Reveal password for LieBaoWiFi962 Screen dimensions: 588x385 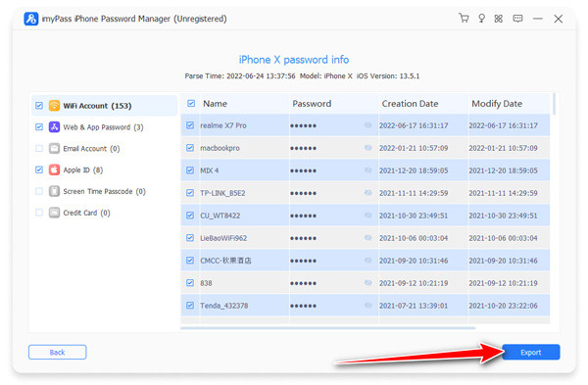point(367,238)
